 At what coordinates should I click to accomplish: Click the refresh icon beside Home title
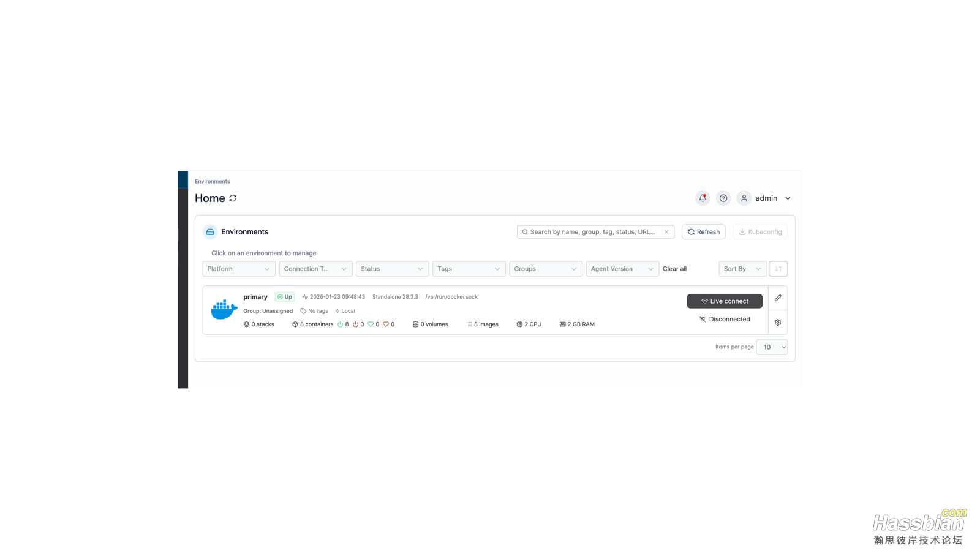click(x=233, y=198)
